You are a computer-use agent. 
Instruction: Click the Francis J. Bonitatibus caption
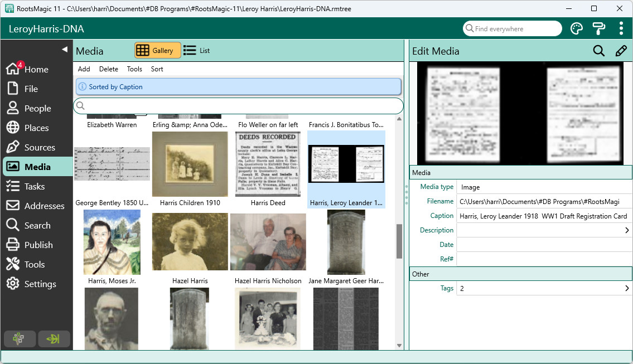pyautogui.click(x=346, y=125)
